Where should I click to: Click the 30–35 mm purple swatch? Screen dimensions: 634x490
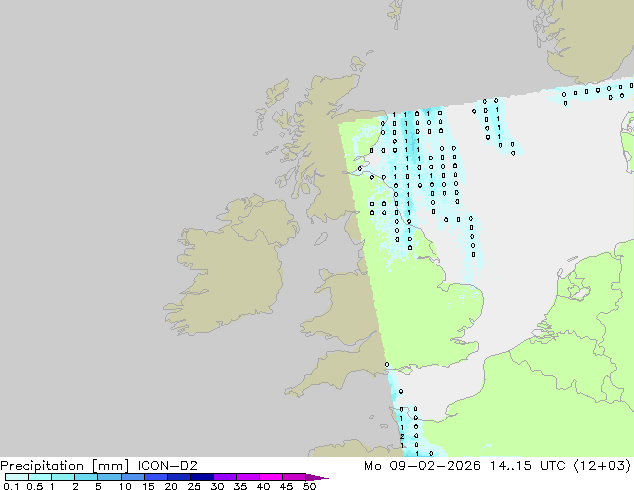(x=224, y=477)
